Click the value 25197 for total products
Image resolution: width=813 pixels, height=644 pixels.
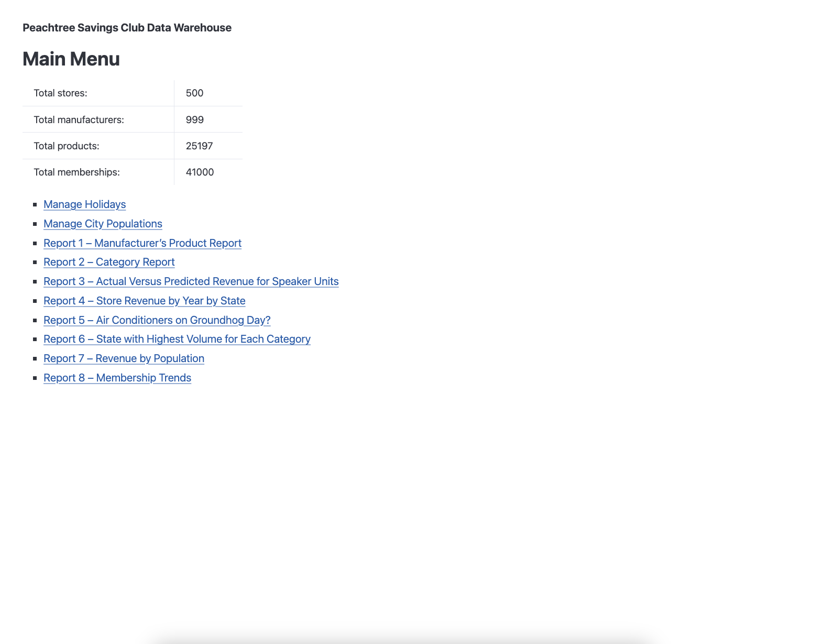pyautogui.click(x=199, y=146)
